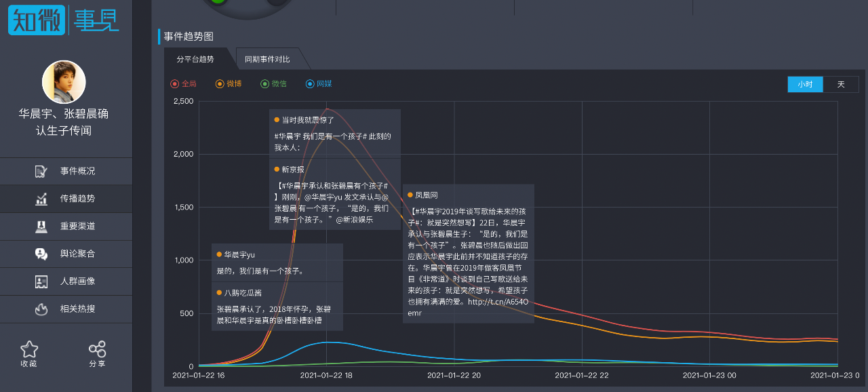The width and height of the screenshot is (868, 392).
Task: Click the 收藏 star icon
Action: pos(29,349)
